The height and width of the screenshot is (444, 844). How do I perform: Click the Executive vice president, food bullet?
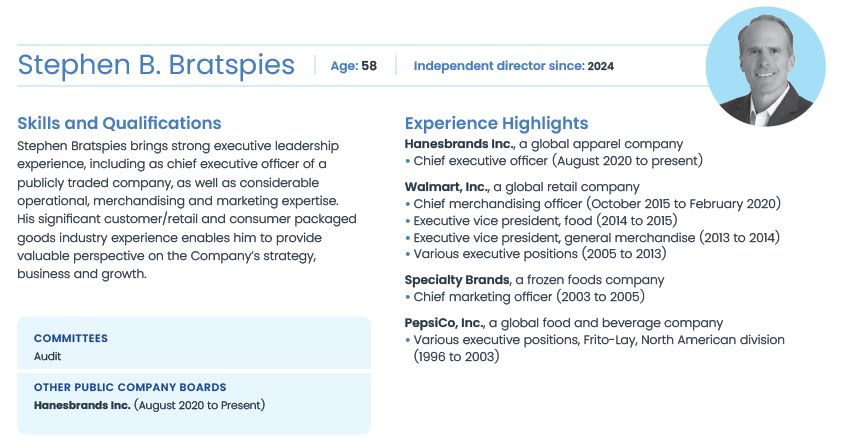(545, 220)
